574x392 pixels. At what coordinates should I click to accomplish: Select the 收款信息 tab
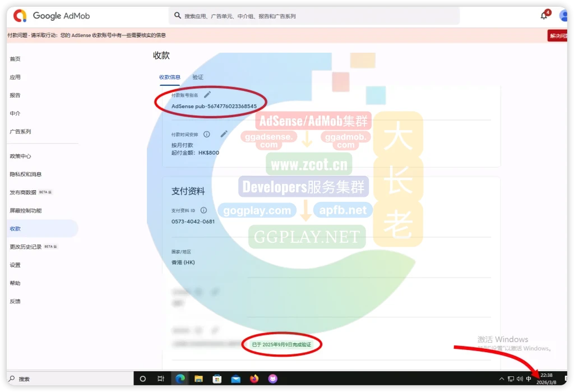pos(169,77)
